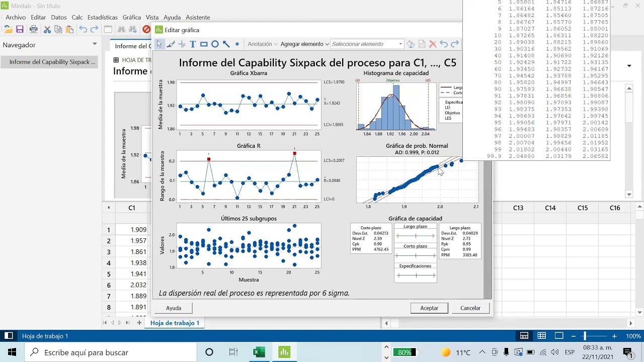This screenshot has width=644, height=362.
Task: Select the Text tool T icon
Action: 193,44
